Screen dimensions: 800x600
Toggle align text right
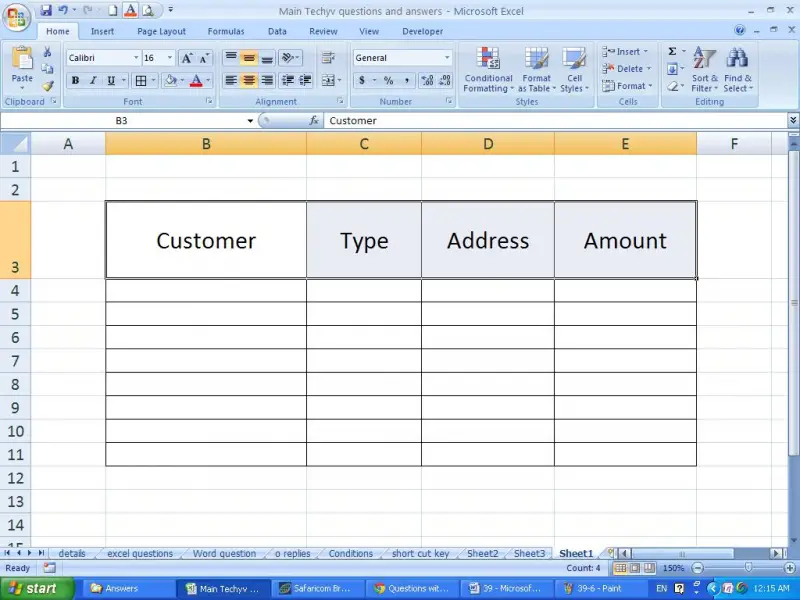266,81
